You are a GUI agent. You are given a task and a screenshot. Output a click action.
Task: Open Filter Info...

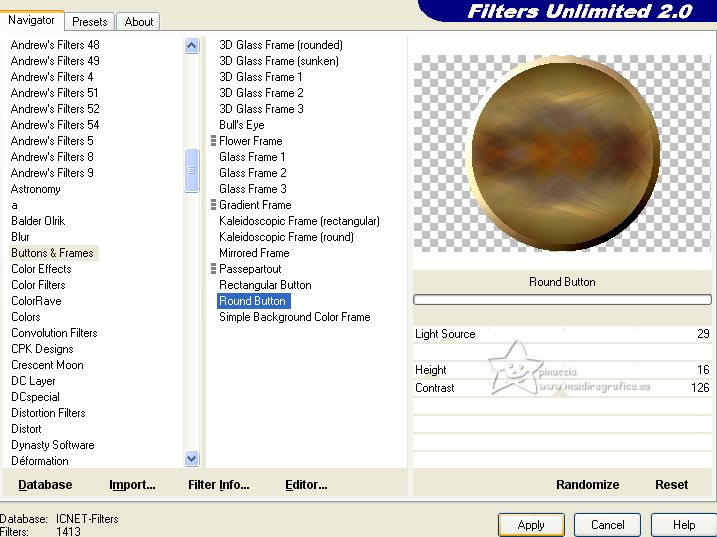(x=219, y=485)
